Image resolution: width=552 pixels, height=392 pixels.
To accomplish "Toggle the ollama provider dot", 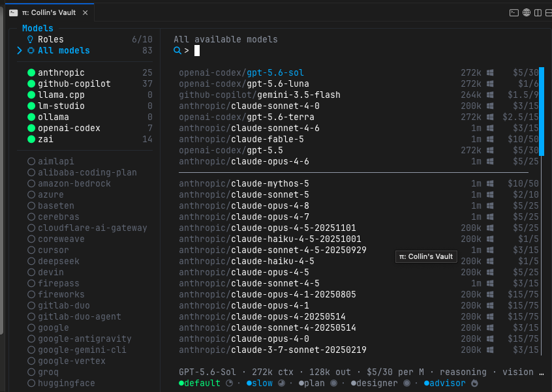I will (x=31, y=117).
